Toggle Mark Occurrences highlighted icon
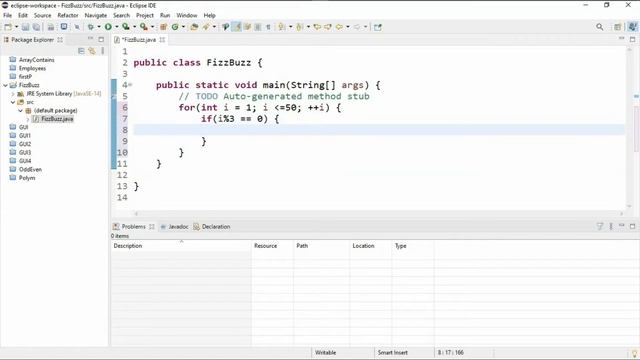Screen dimensions: 640x360 237,27
